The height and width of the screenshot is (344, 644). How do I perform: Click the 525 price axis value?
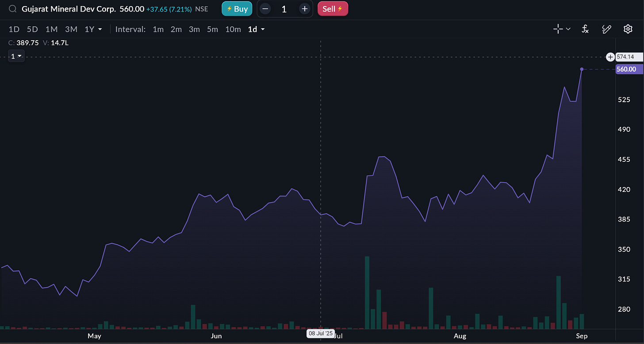coord(624,100)
